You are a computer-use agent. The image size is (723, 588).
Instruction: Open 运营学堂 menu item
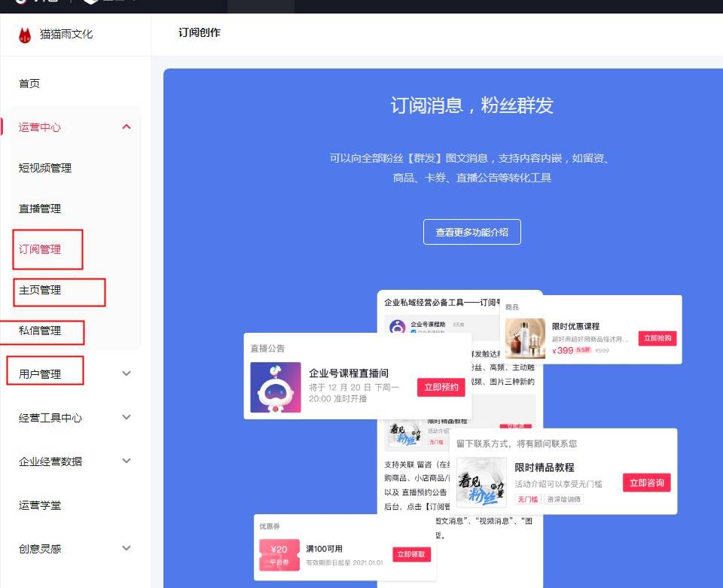click(x=40, y=505)
